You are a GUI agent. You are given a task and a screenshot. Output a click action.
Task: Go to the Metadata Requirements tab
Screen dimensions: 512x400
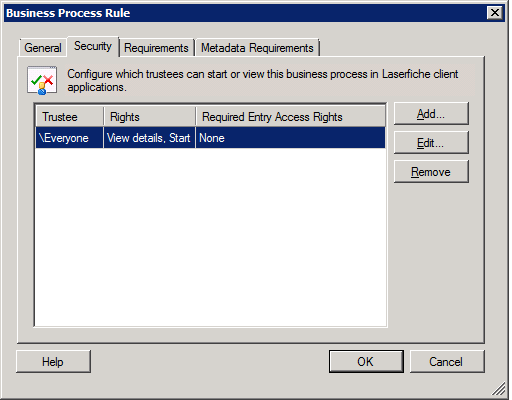point(257,48)
